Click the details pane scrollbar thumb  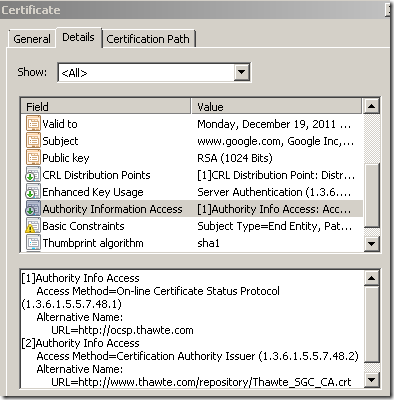click(371, 324)
